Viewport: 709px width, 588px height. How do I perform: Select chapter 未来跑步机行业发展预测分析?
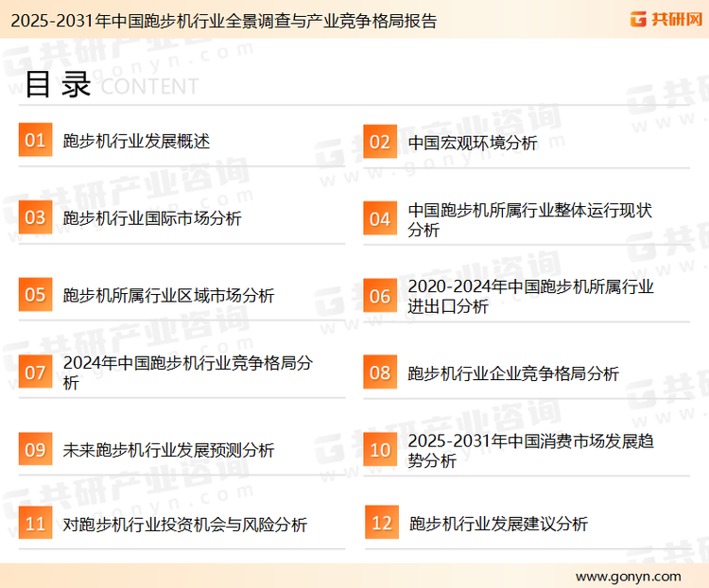click(x=168, y=451)
